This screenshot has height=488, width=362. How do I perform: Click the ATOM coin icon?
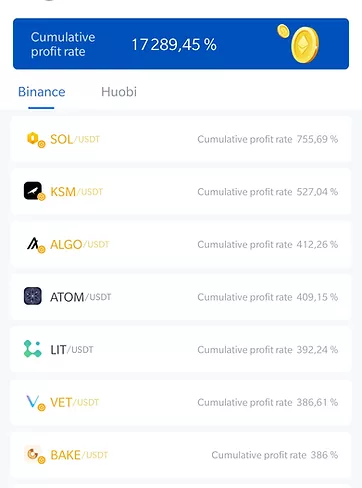[33, 296]
